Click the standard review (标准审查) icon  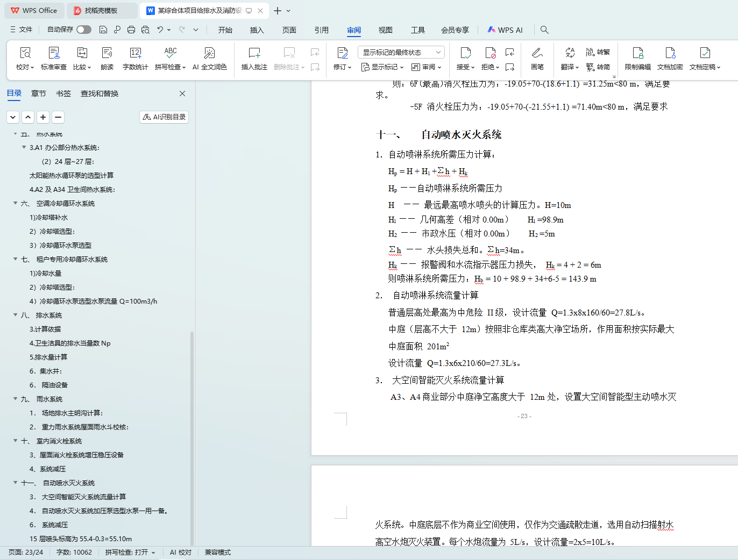54,53
